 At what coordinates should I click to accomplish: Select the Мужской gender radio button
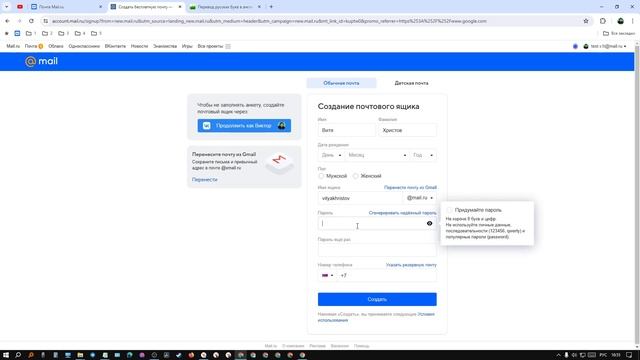point(321,176)
